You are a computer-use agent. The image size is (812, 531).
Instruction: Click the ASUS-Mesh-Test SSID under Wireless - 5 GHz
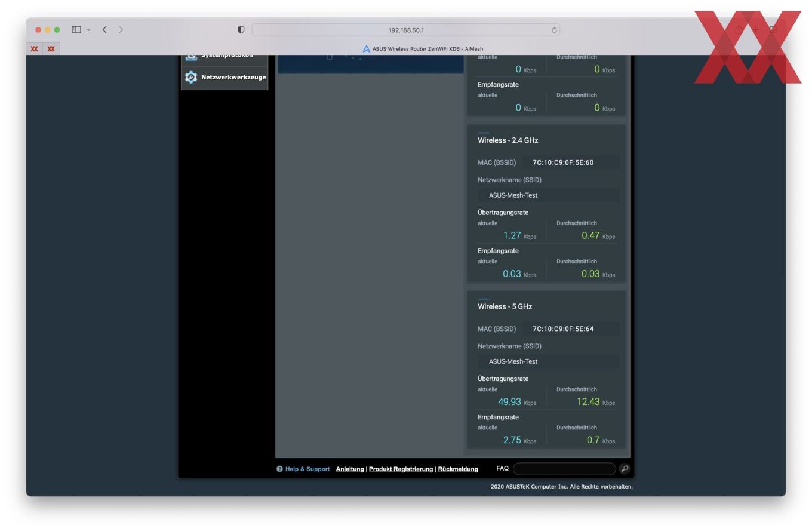[x=513, y=362]
